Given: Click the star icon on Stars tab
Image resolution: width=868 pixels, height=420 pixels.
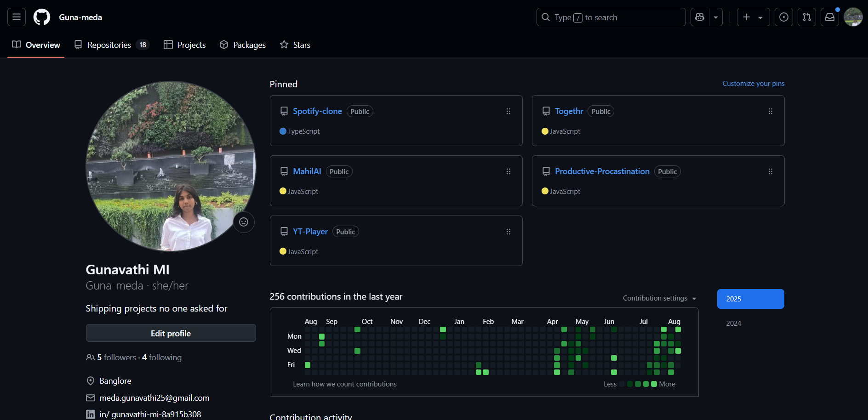Looking at the screenshot, I should (x=284, y=45).
